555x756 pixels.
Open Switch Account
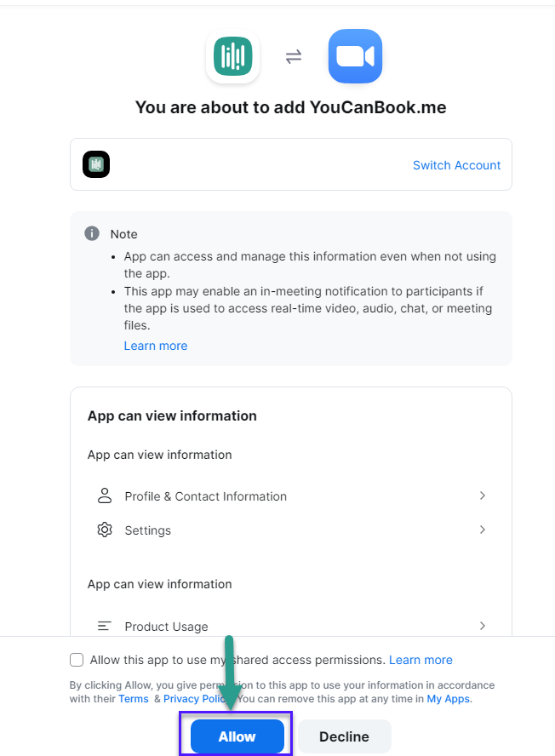[456, 166]
